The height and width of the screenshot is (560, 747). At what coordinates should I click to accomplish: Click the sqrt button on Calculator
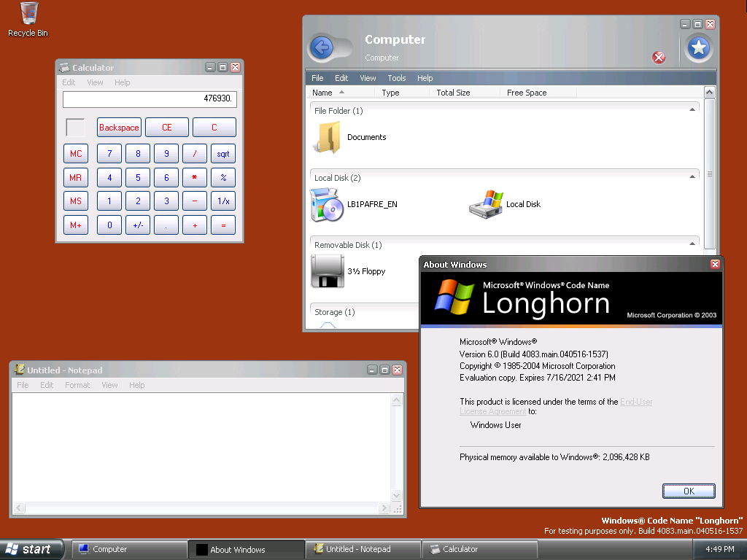point(223,154)
